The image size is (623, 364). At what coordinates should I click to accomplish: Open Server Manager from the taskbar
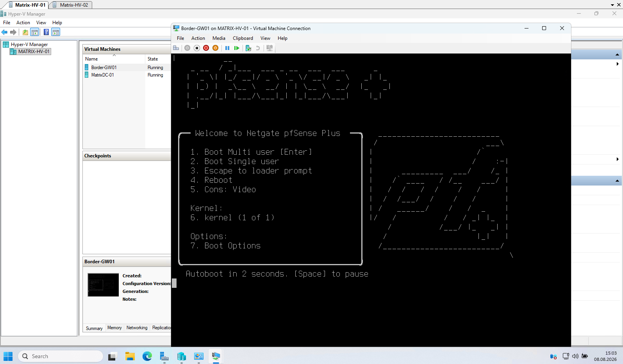164,356
